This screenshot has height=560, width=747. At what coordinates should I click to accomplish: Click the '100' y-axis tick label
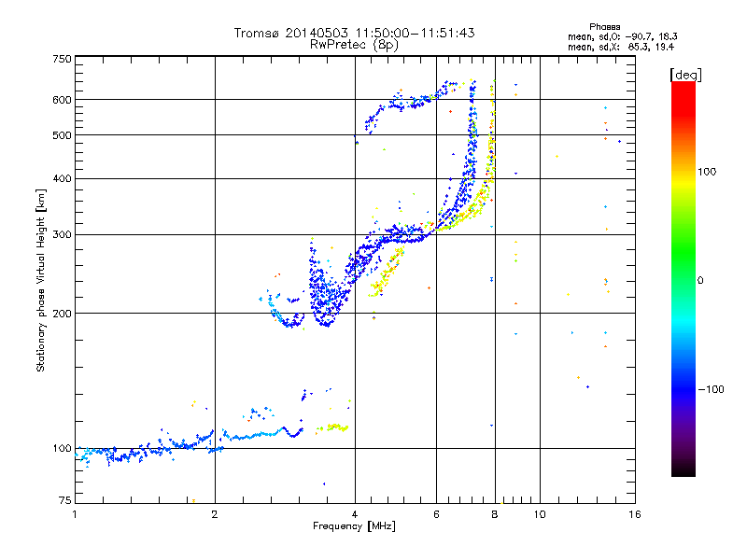[62, 449]
